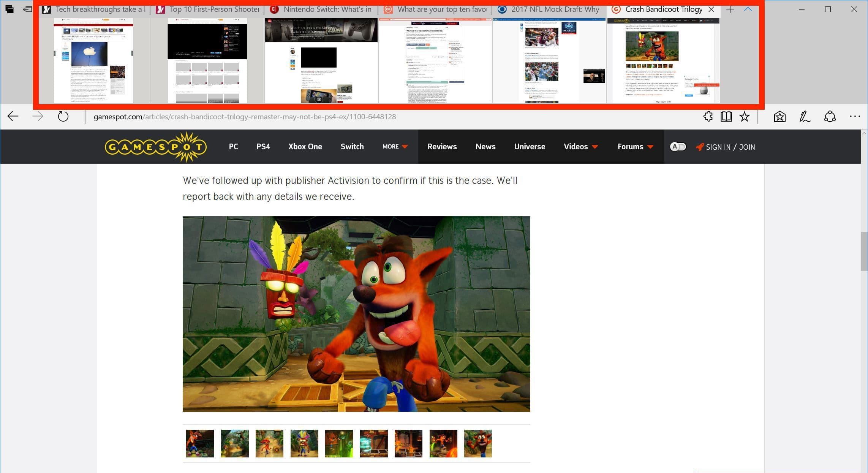Go back to previous page

pos(13,117)
